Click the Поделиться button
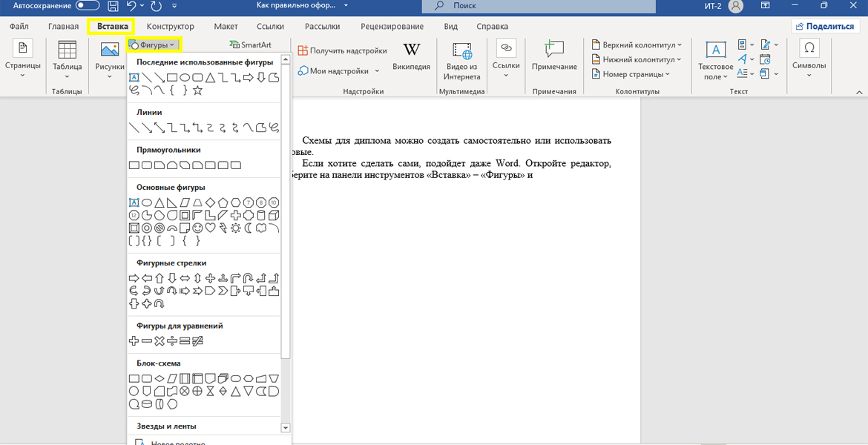 tap(824, 26)
